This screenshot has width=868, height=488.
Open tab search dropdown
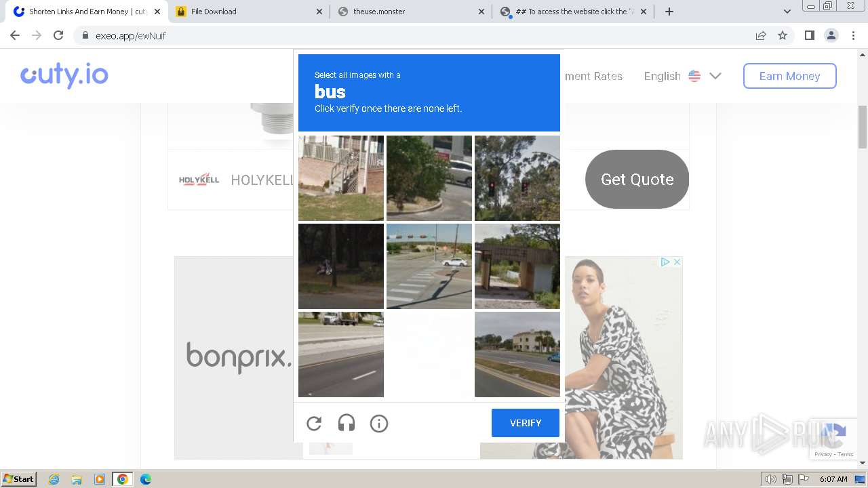click(x=787, y=12)
